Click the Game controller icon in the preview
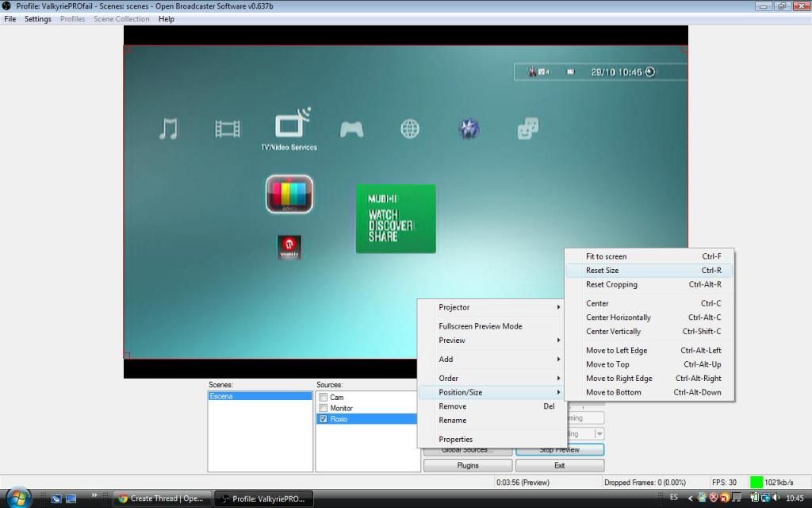Screen dimensions: 812x508 point(351,129)
